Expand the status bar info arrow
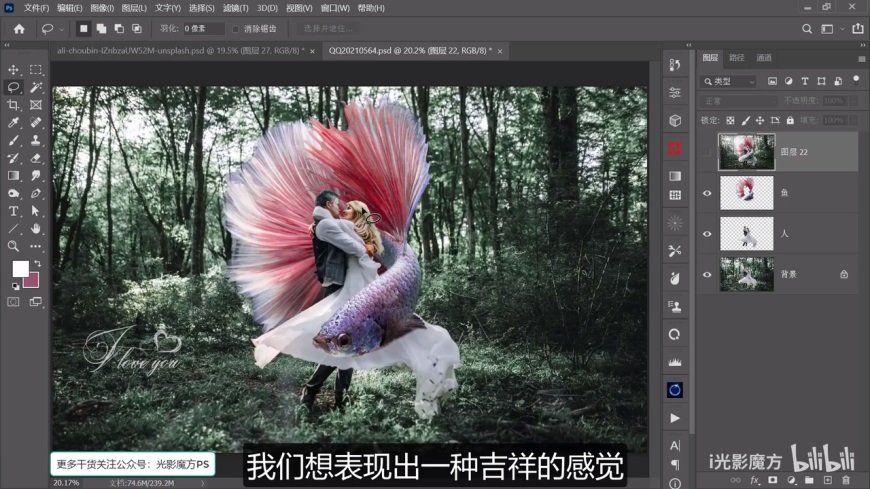 click(x=203, y=483)
